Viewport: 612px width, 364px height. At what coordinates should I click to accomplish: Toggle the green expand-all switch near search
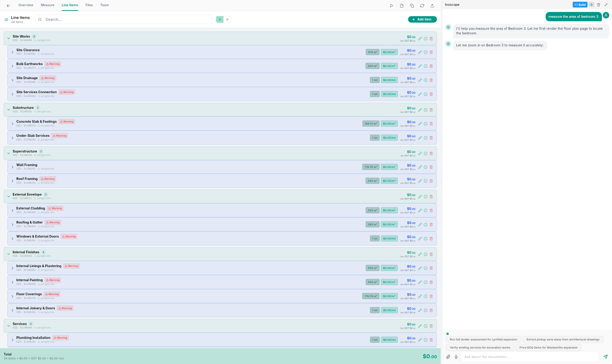[x=219, y=19]
